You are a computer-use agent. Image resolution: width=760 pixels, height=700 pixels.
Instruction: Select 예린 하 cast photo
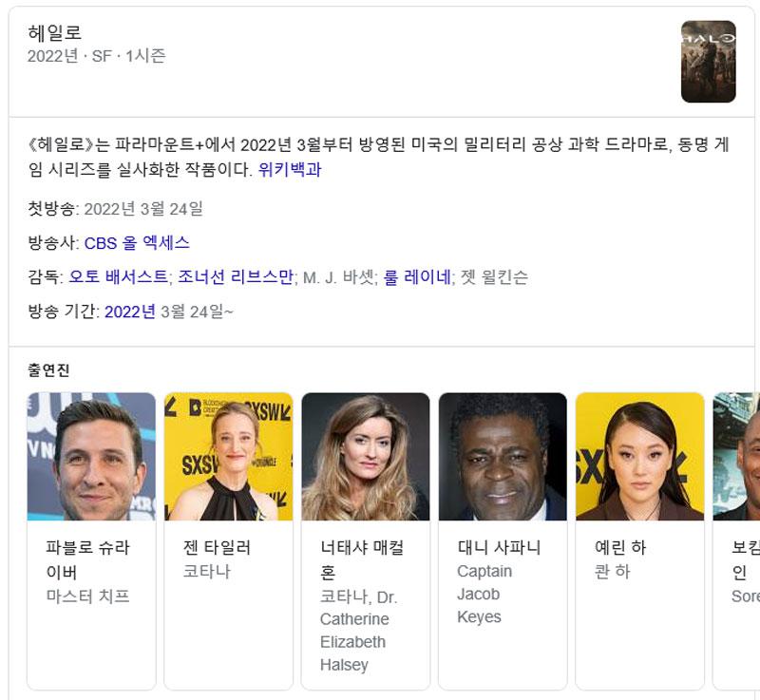[639, 456]
